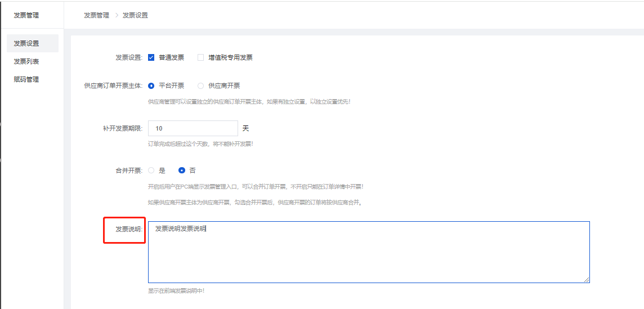This screenshot has height=309, width=644.
Task: Uncheck the 普通发票 checkbox
Action: 151,57
